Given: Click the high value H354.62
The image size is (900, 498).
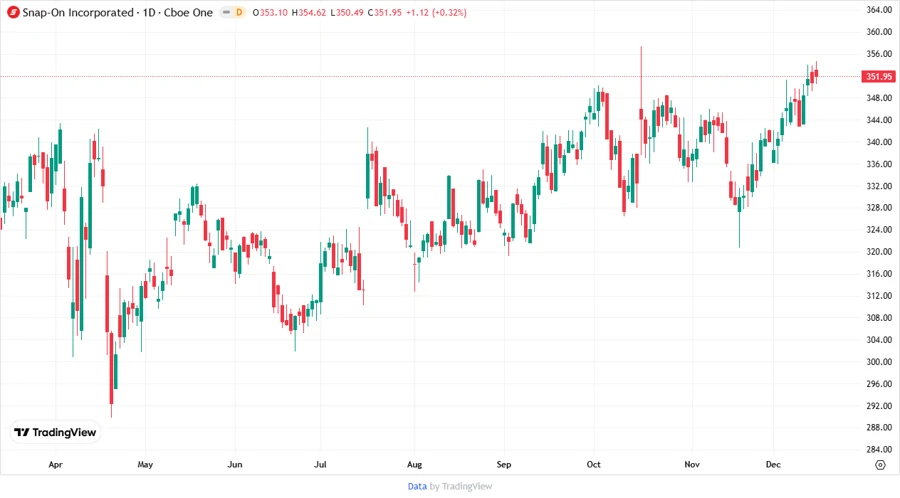Looking at the screenshot, I should tap(309, 12).
